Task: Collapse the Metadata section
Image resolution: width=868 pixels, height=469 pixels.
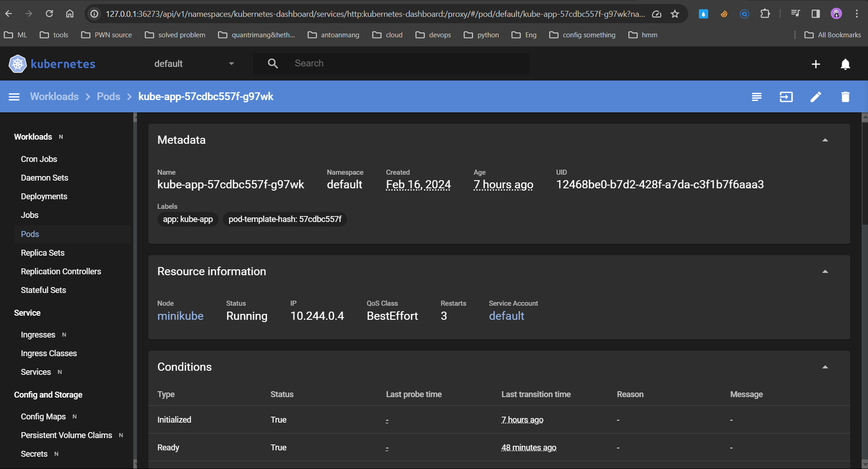Action: tap(825, 140)
